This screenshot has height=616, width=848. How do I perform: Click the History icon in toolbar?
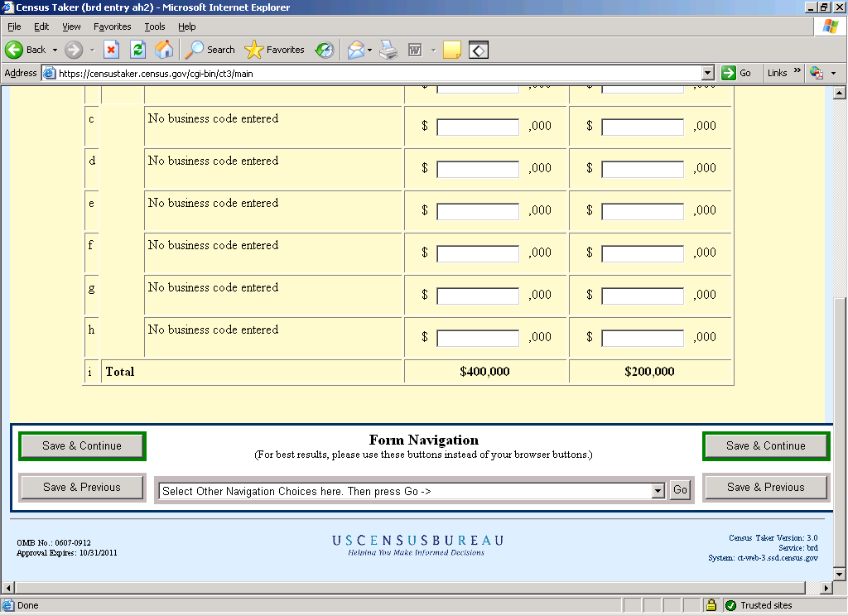pos(325,50)
